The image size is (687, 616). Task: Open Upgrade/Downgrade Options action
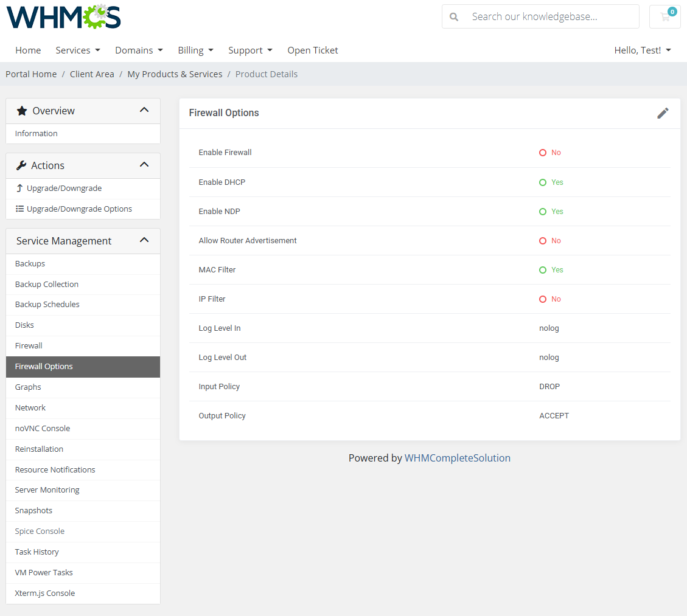(83, 209)
